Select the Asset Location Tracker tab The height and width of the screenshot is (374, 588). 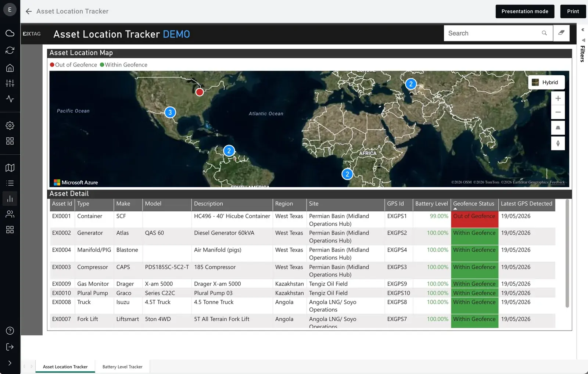pyautogui.click(x=65, y=367)
